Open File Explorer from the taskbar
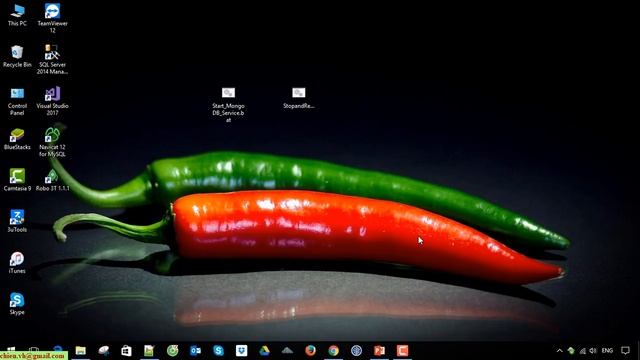This screenshot has height=360, width=640. pos(81,350)
